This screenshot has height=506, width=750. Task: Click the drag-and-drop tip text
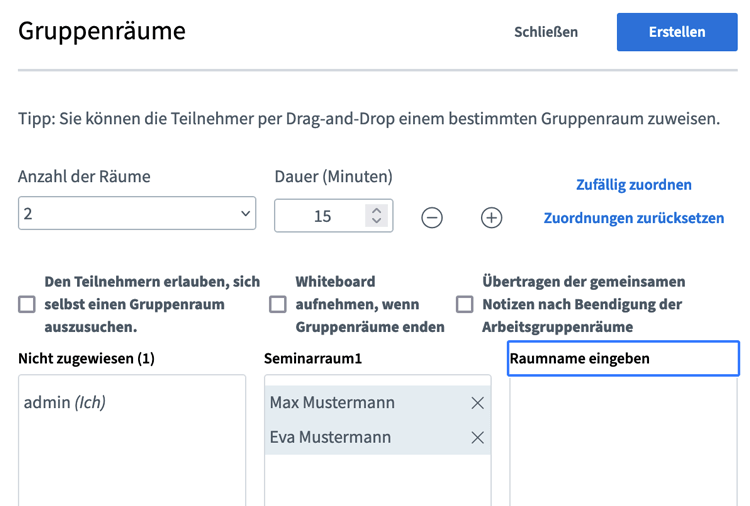pos(369,119)
